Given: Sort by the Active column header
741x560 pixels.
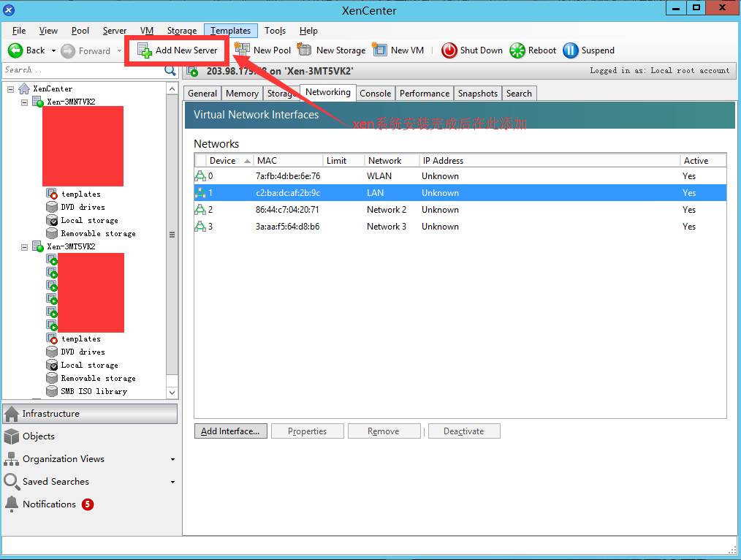Looking at the screenshot, I should tap(703, 161).
